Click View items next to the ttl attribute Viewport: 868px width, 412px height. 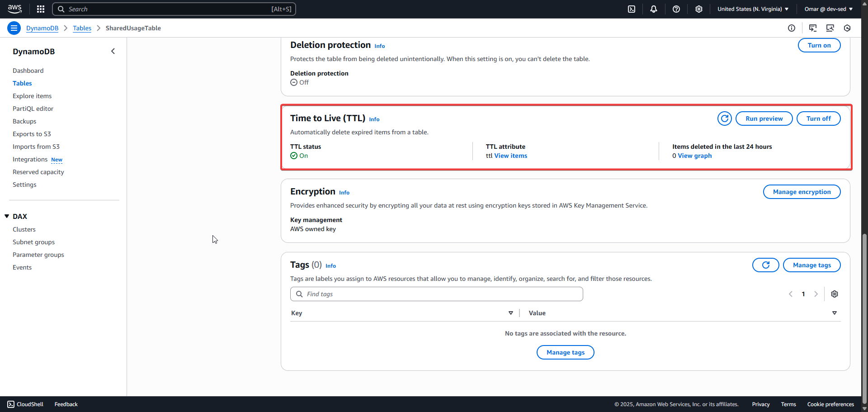pyautogui.click(x=511, y=156)
